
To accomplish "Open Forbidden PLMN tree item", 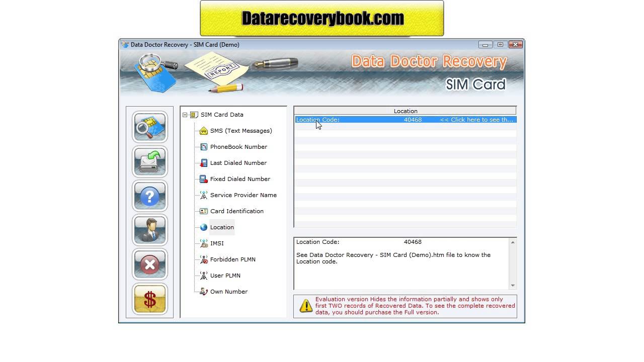I will [233, 259].
